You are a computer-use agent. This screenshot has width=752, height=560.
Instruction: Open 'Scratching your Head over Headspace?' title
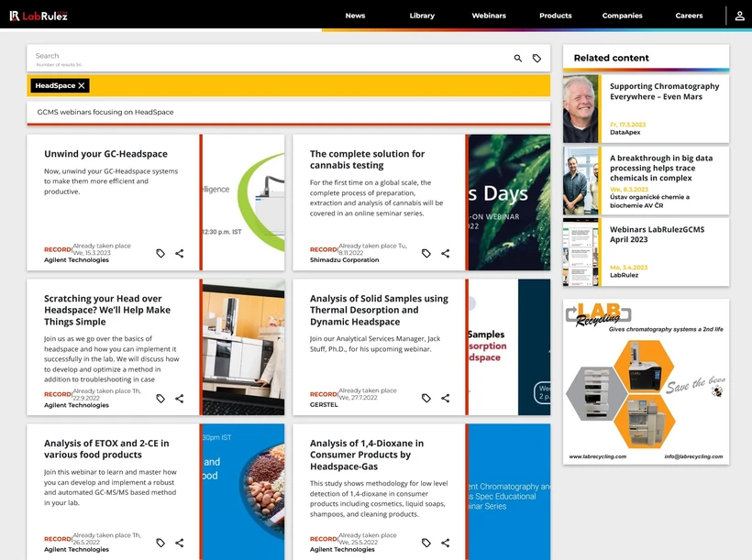pyautogui.click(x=107, y=310)
